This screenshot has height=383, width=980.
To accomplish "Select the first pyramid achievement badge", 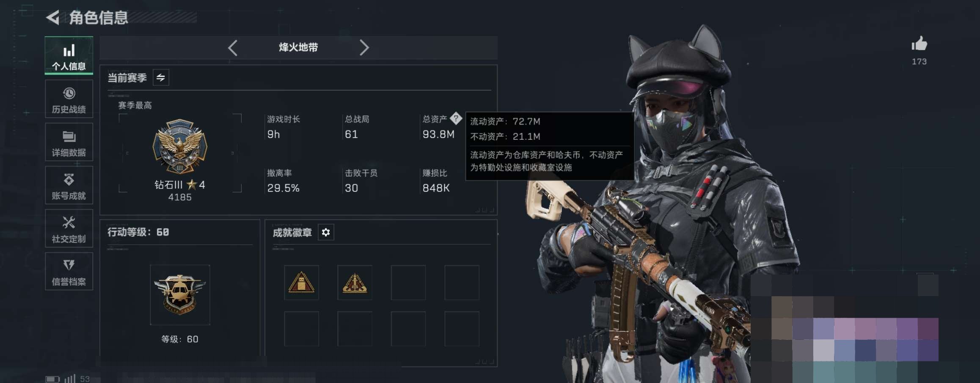I will 301,283.
